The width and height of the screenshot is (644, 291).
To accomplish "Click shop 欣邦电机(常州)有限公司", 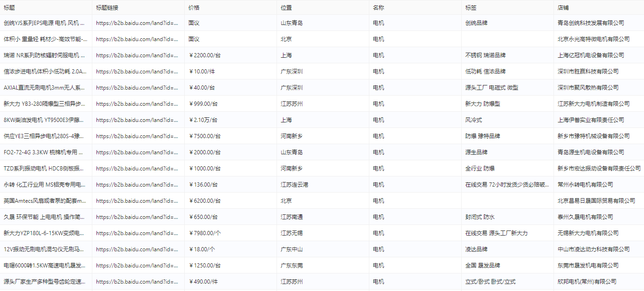I will tap(587, 282).
